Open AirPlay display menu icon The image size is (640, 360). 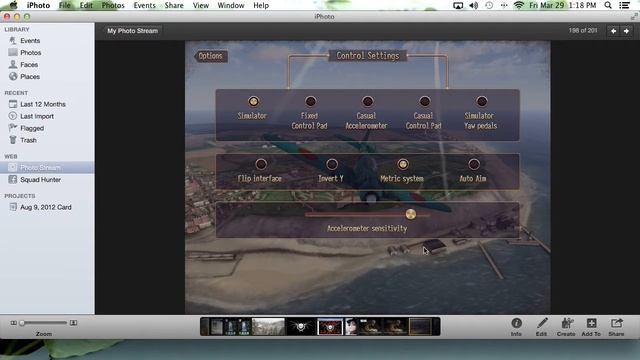coord(458,5)
